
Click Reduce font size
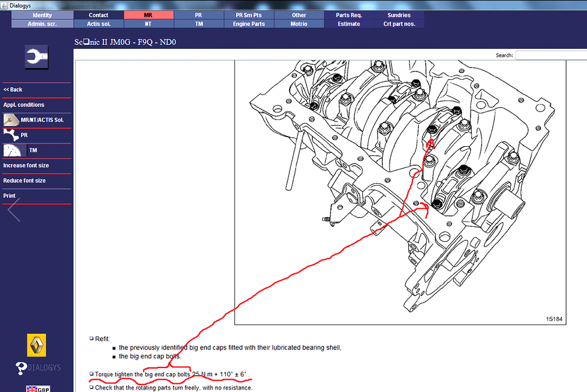coord(24,180)
